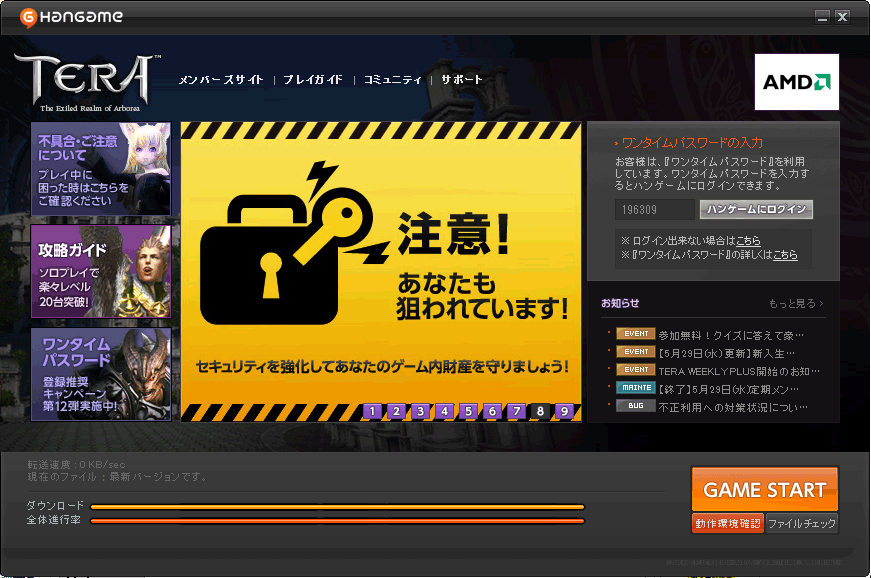
Task: Click the ワンタイムパスワードの入力 heading
Action: pos(692,143)
